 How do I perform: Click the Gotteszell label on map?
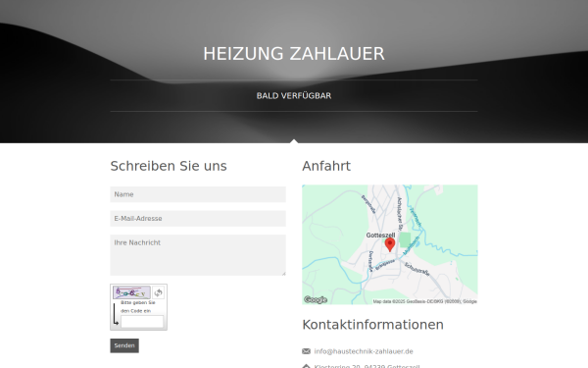pos(380,236)
